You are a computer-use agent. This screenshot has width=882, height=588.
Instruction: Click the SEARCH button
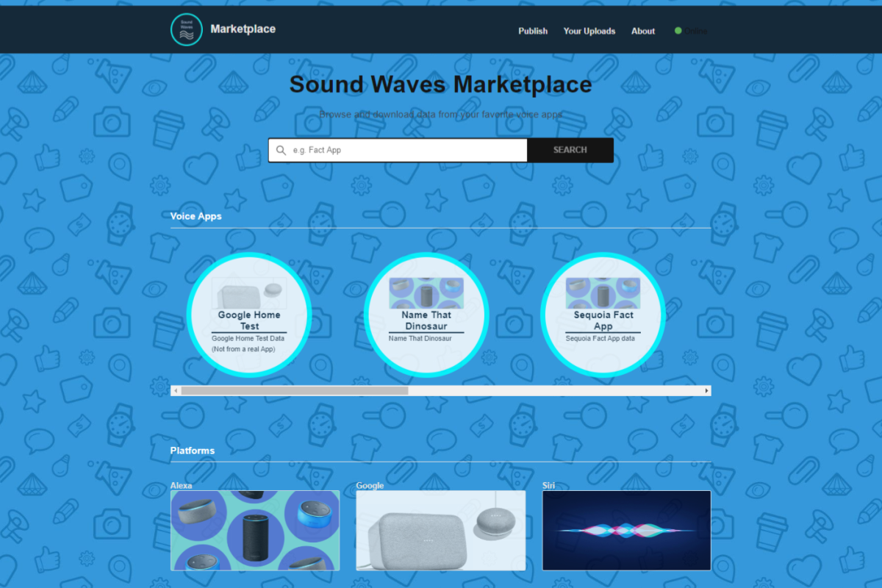coord(570,150)
